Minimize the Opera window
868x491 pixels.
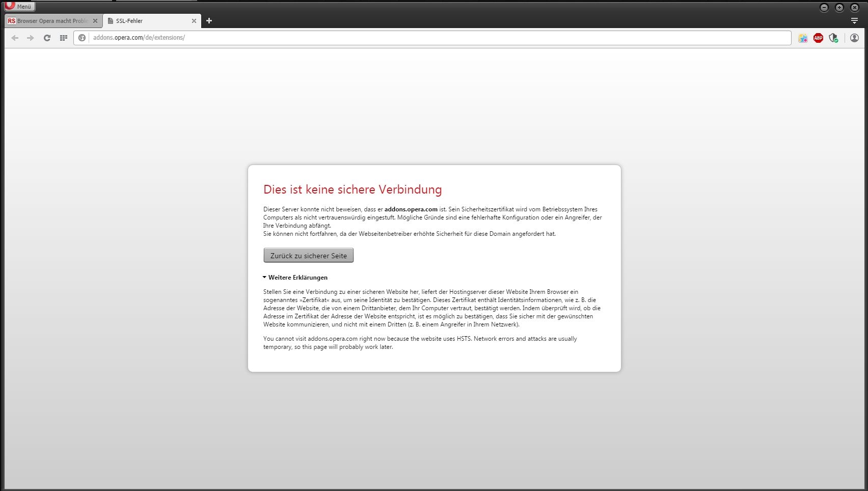click(x=824, y=8)
